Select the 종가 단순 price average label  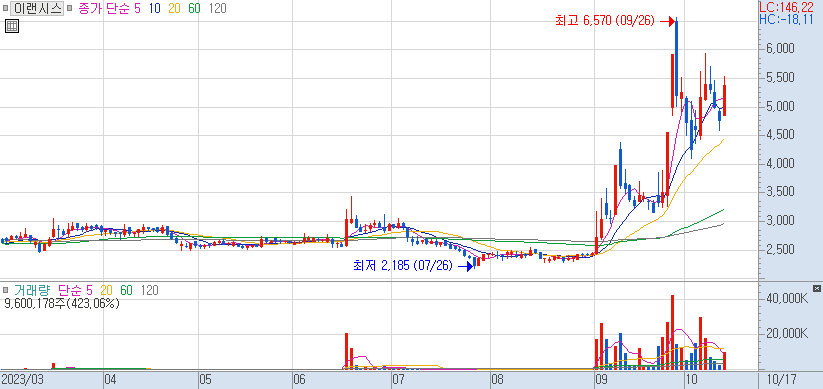click(x=109, y=9)
